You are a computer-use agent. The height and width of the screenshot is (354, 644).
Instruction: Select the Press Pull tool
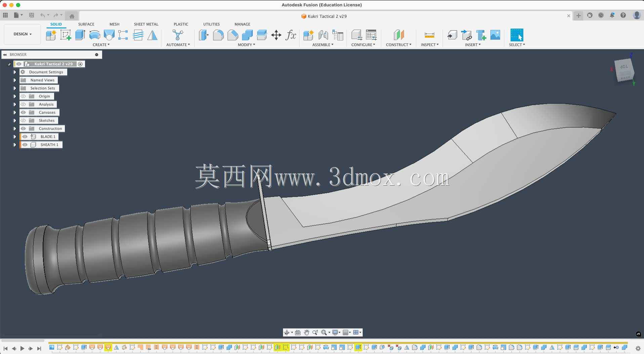tap(204, 35)
